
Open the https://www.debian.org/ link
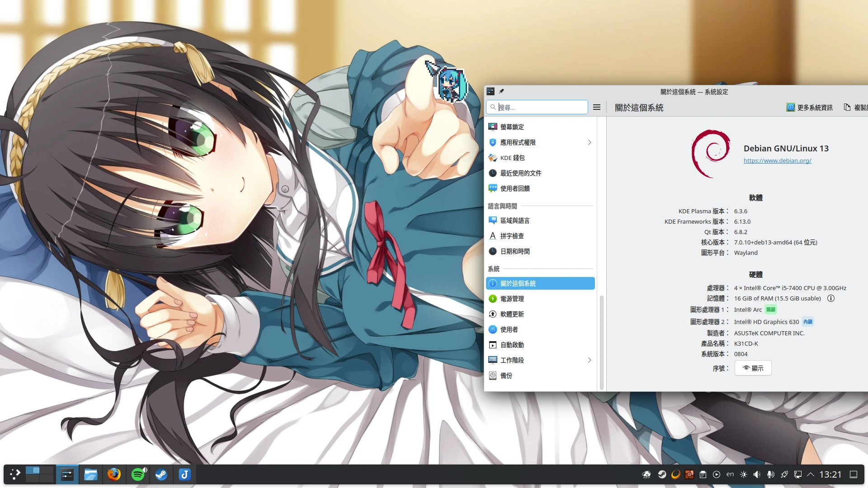point(777,160)
